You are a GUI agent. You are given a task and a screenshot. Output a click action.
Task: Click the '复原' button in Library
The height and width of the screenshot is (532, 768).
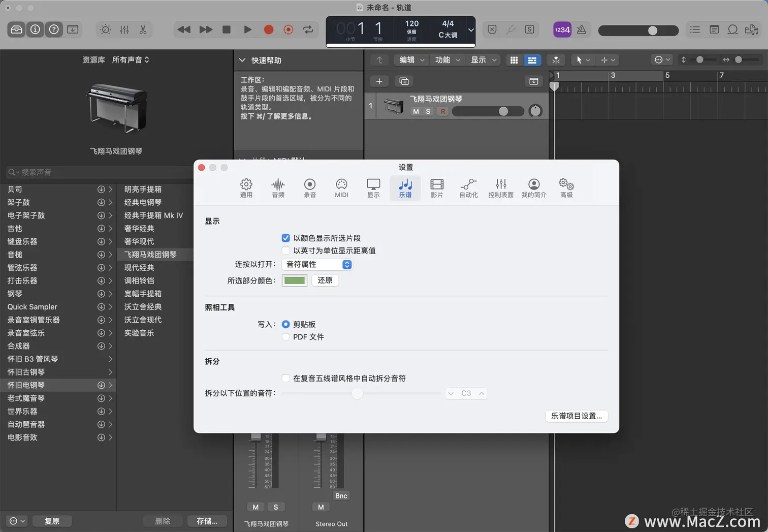(52, 521)
